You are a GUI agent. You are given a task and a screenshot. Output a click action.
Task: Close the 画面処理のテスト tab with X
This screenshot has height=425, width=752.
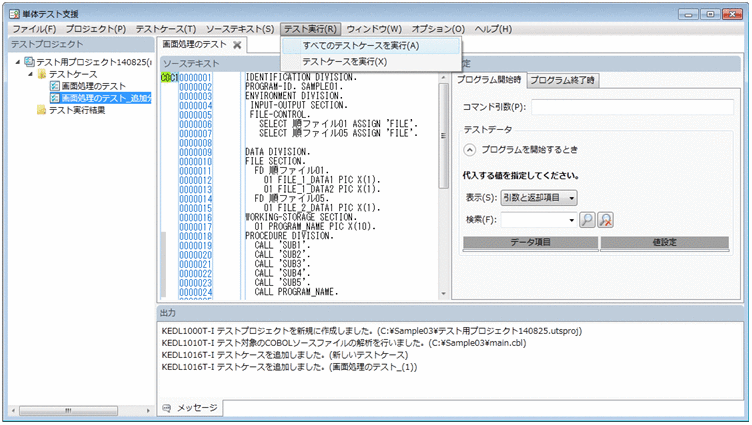[237, 45]
